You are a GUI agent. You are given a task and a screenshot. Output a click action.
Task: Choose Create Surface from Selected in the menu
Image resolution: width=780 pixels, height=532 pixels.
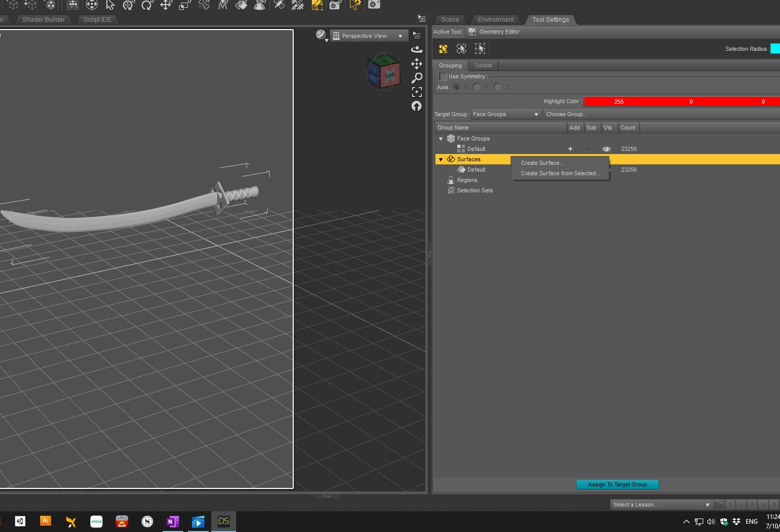[560, 173]
